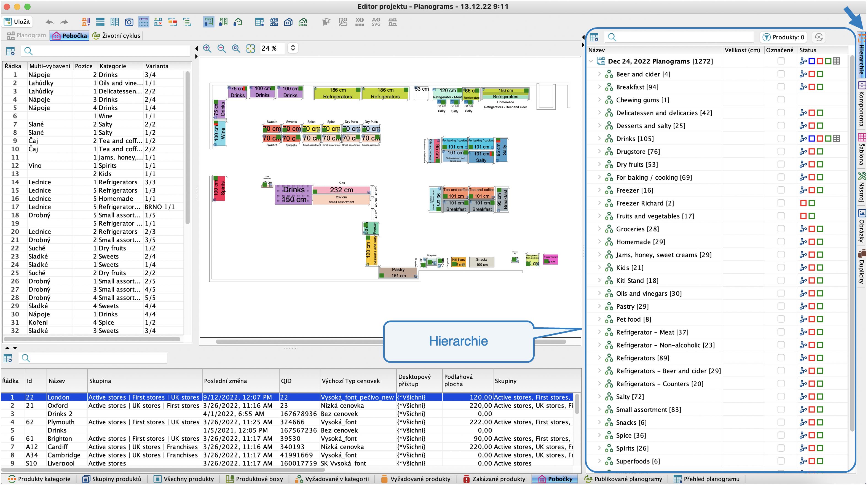The width and height of the screenshot is (868, 485).
Task: Sort by the Kategorie column header
Action: pyautogui.click(x=120, y=66)
